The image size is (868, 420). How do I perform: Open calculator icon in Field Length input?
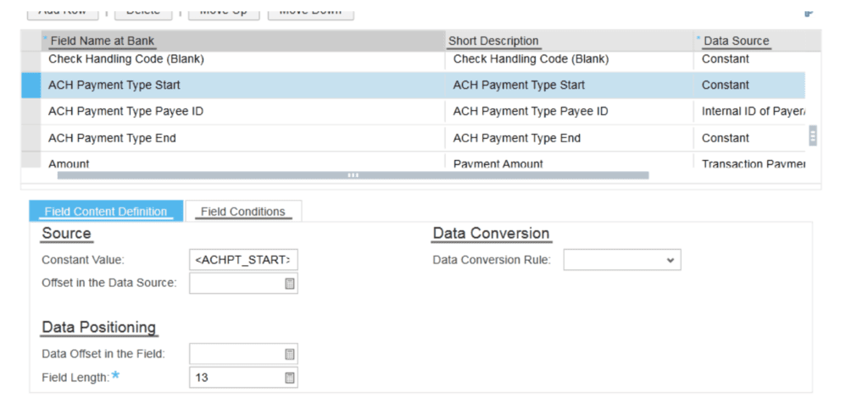pyautogui.click(x=290, y=378)
